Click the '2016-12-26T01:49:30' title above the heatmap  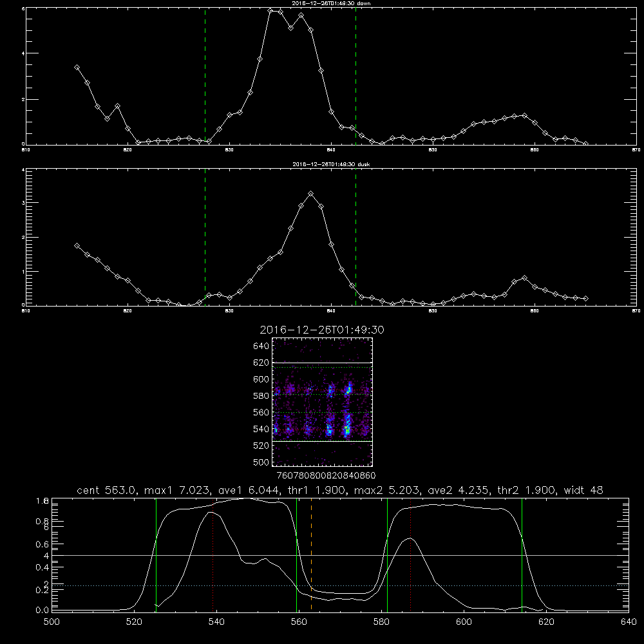322,330
